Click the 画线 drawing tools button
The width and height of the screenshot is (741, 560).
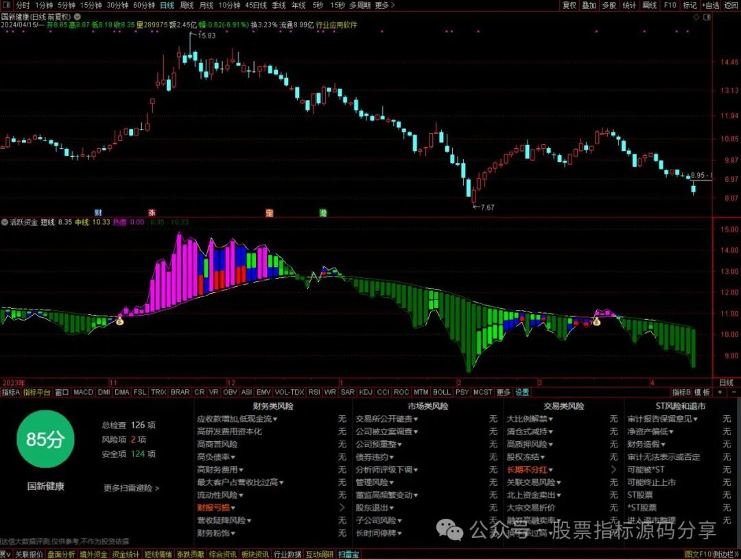click(650, 5)
